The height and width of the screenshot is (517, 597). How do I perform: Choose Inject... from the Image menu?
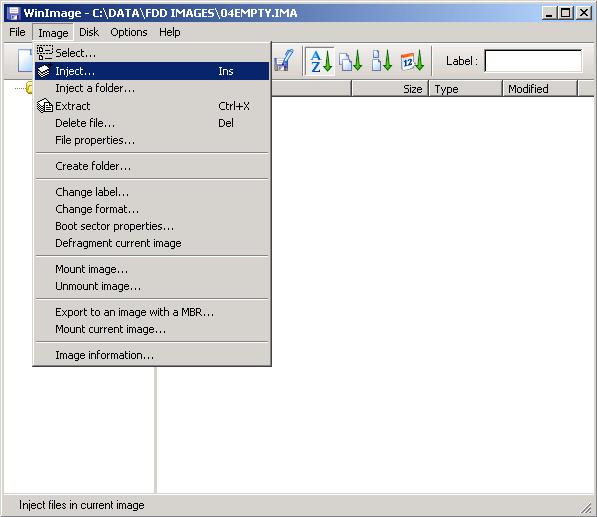coord(152,71)
